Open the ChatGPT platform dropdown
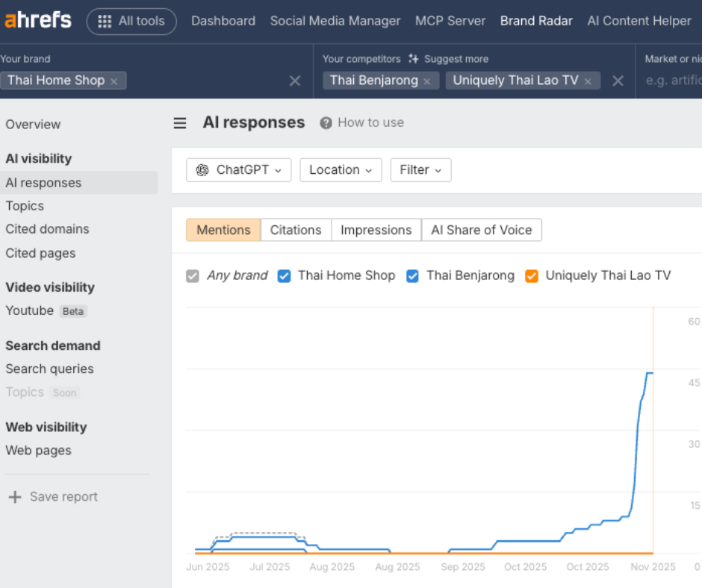The image size is (702, 588). click(x=238, y=170)
